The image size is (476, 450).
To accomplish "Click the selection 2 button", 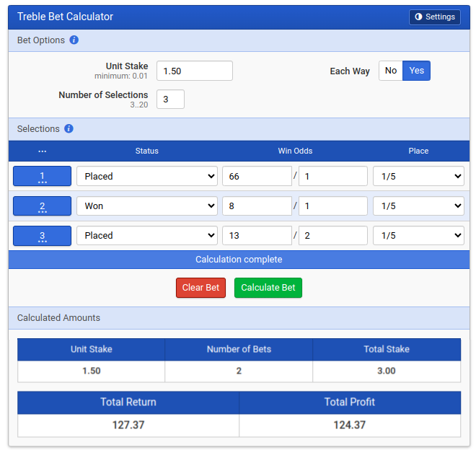I will 43,206.
